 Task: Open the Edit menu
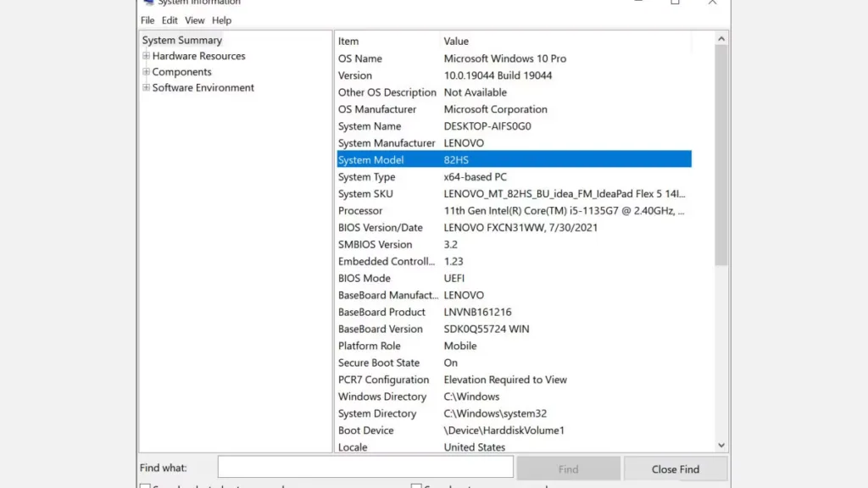[170, 20]
